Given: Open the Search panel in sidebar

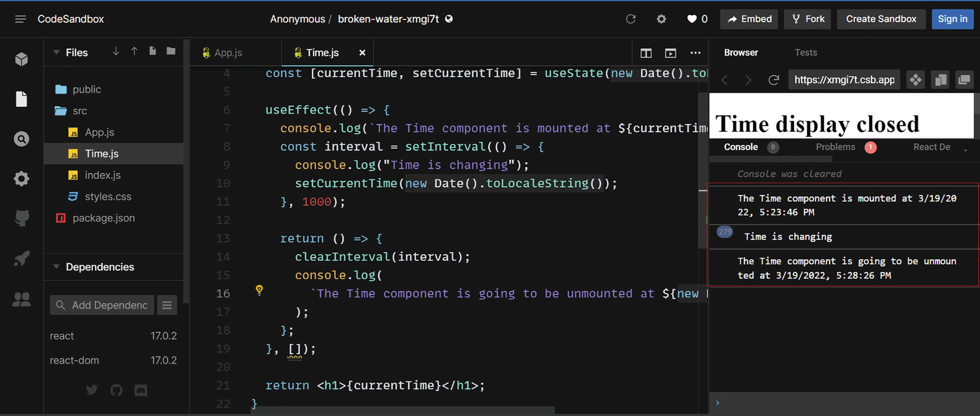Looking at the screenshot, I should [22, 139].
